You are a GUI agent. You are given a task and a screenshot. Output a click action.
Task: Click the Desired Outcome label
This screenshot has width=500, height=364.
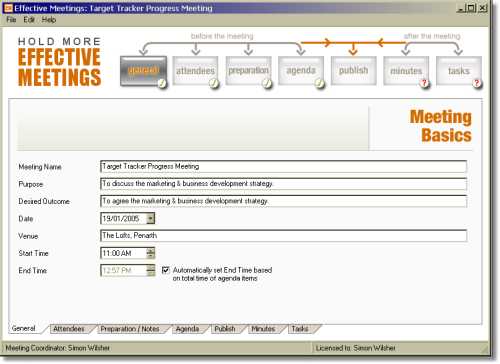[x=44, y=201]
